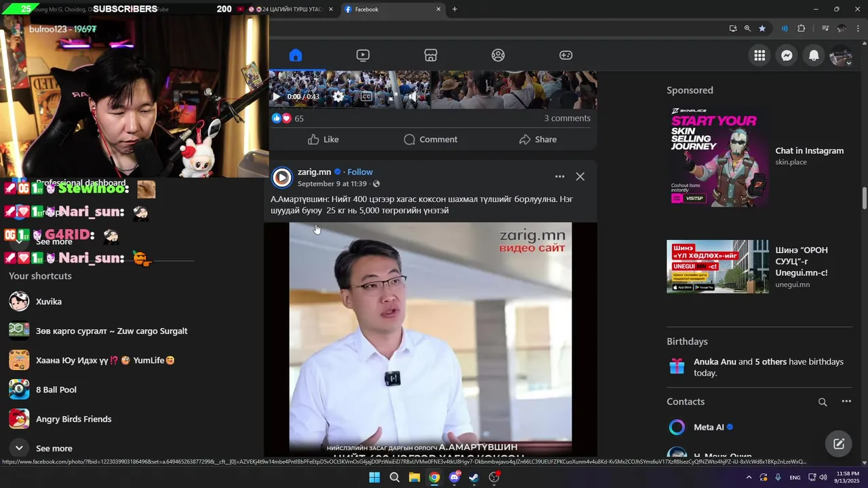Close the Facebook browser tab
This screenshot has width=868, height=488.
pyautogui.click(x=438, y=9)
